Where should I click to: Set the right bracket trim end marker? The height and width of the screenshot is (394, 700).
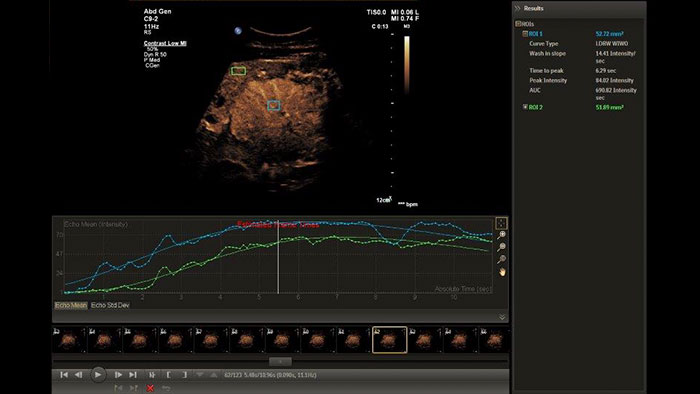click(184, 375)
